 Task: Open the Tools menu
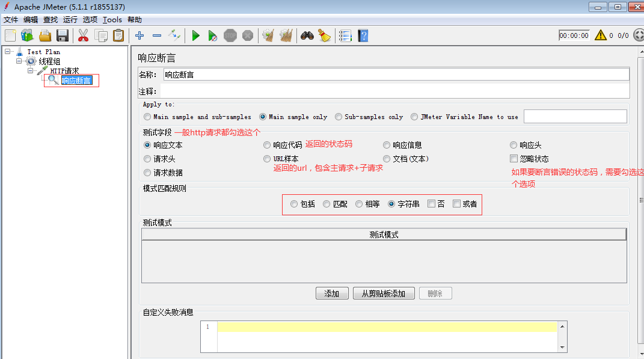(112, 20)
